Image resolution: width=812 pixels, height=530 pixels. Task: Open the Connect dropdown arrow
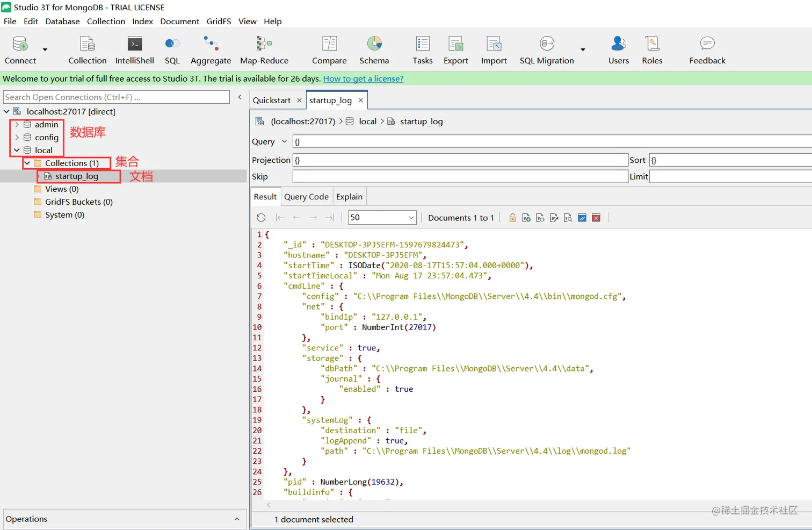click(x=45, y=50)
